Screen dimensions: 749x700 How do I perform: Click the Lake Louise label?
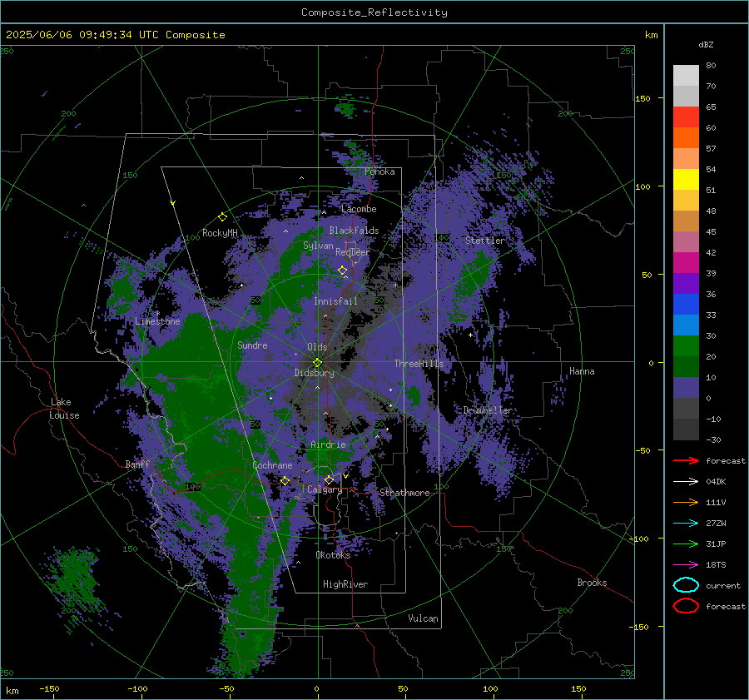pyautogui.click(x=64, y=409)
